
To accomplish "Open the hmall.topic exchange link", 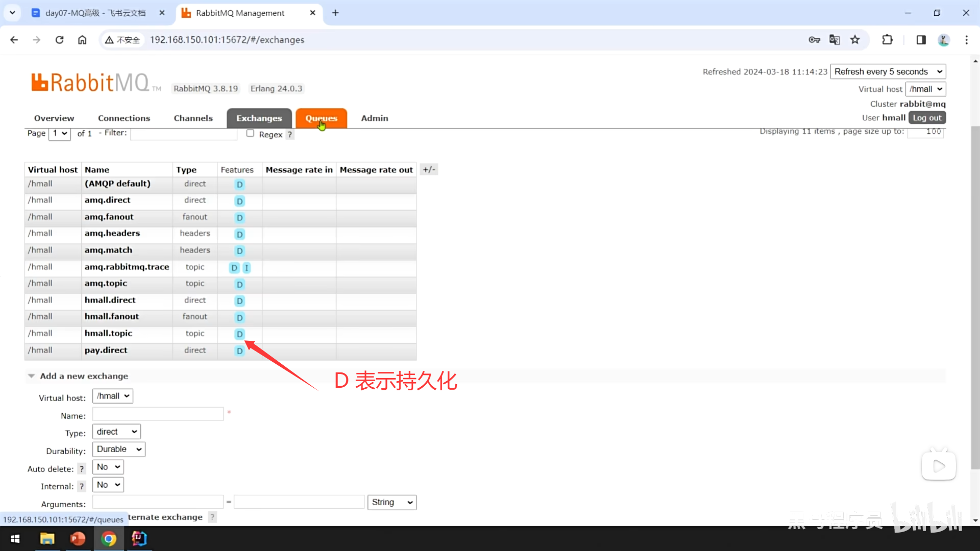I will 108,333.
